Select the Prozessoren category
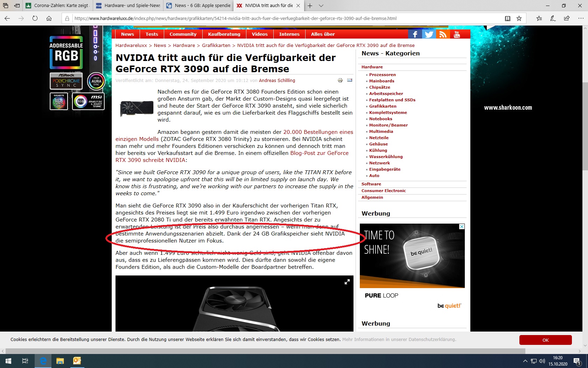 (382, 75)
